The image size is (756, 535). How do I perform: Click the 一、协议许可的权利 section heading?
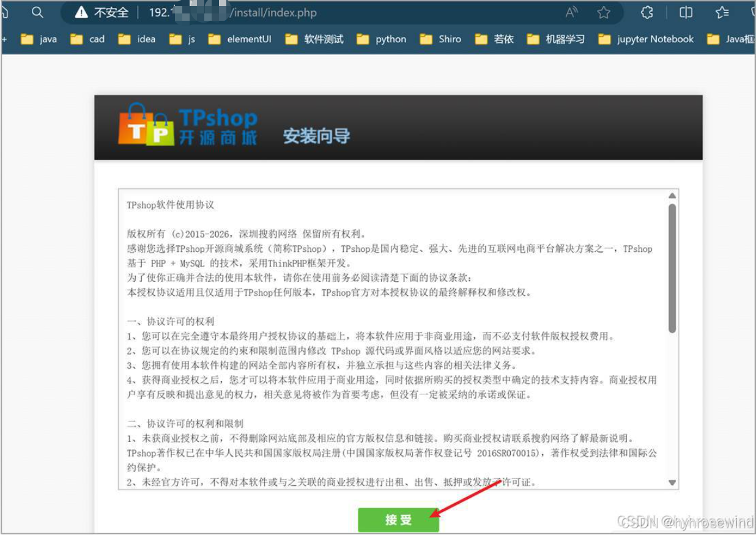171,322
